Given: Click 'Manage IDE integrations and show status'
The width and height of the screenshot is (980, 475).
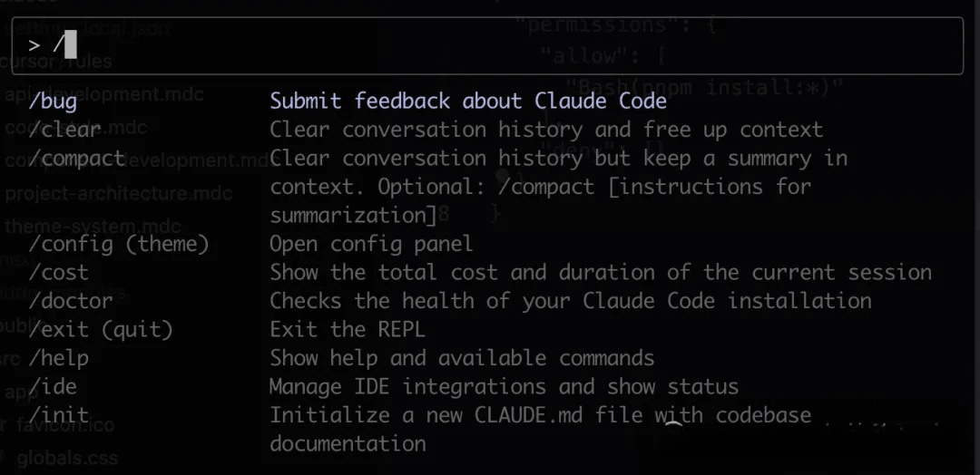Looking at the screenshot, I should click(x=504, y=387).
